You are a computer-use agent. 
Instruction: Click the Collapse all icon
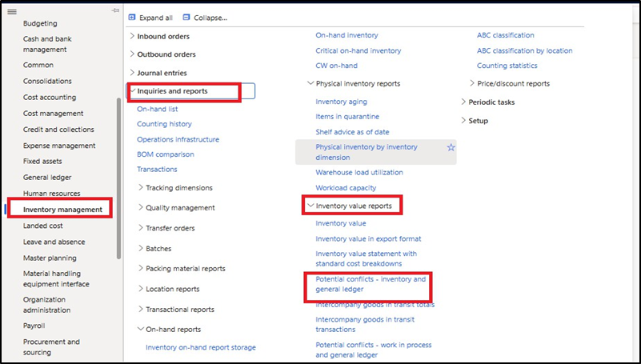pyautogui.click(x=186, y=17)
